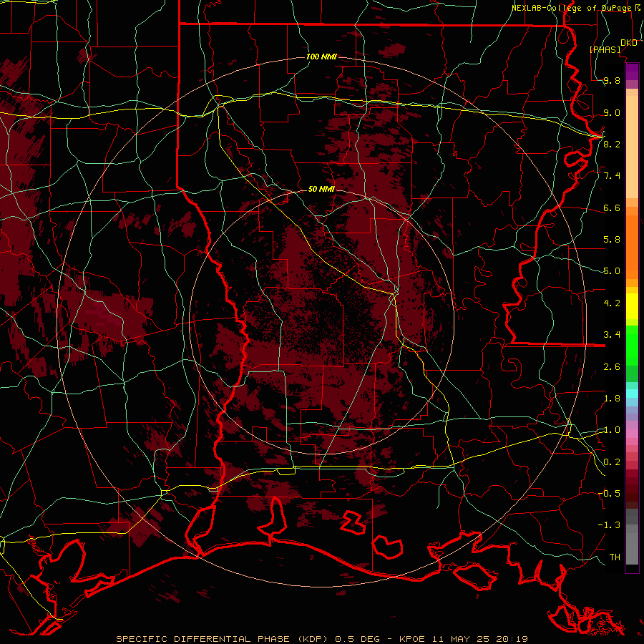
Task: Click the 1.0 value on the color scale
Action: click(612, 430)
